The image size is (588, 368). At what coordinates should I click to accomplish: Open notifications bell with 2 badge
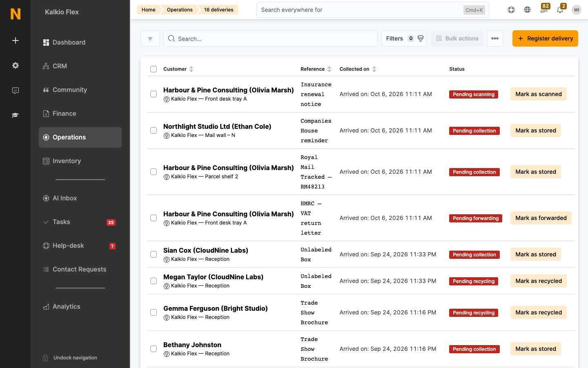pyautogui.click(x=561, y=9)
